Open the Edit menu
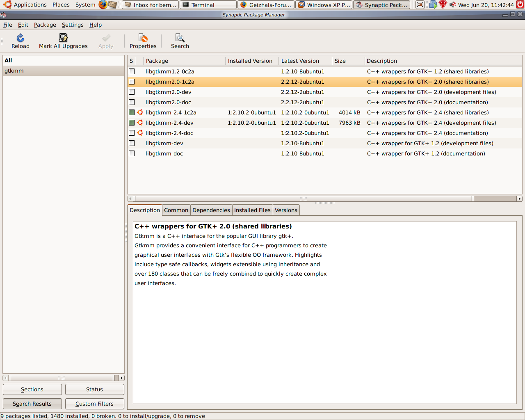Viewport: 525px width, 420px height. (23, 25)
